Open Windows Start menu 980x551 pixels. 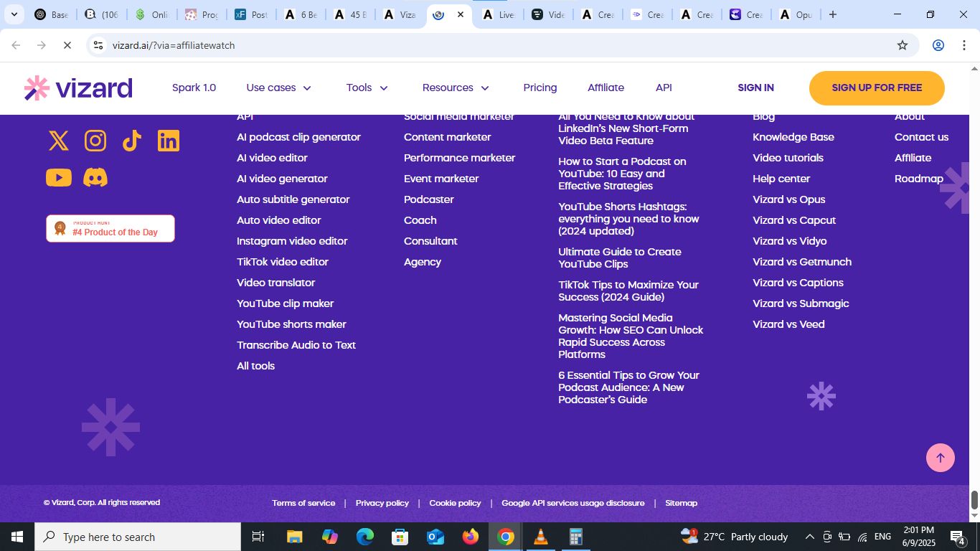click(17, 537)
